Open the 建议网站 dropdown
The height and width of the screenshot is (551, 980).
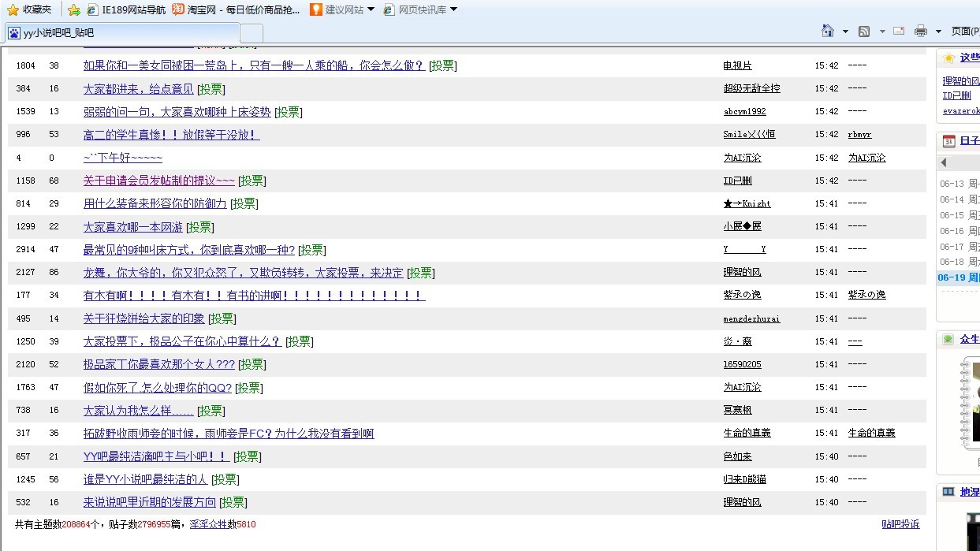pos(342,9)
